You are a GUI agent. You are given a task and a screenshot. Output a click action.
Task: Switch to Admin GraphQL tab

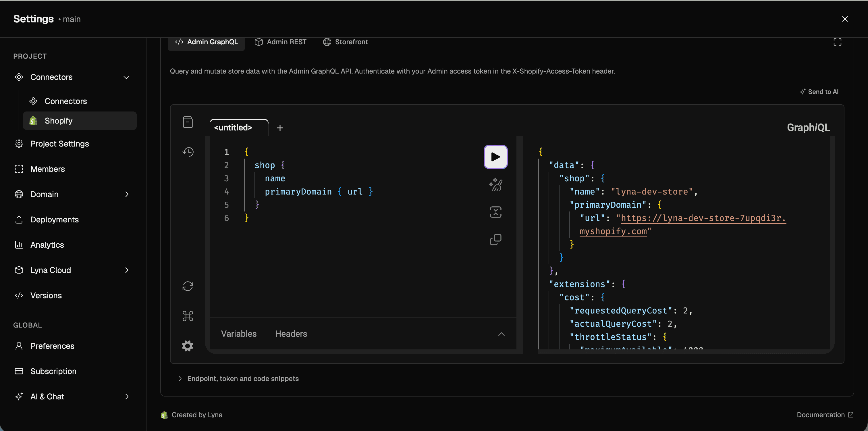click(x=206, y=42)
